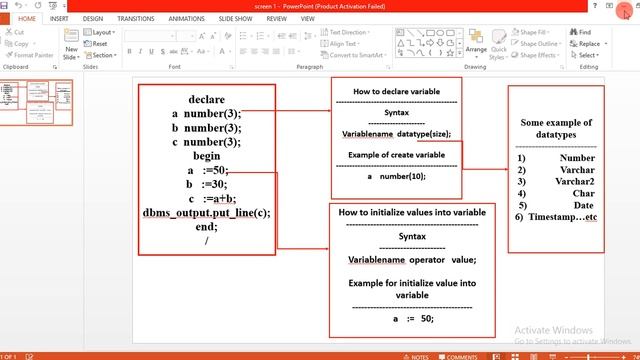Open the ANIMATIONS tab
The height and width of the screenshot is (360, 640).
pyautogui.click(x=186, y=19)
